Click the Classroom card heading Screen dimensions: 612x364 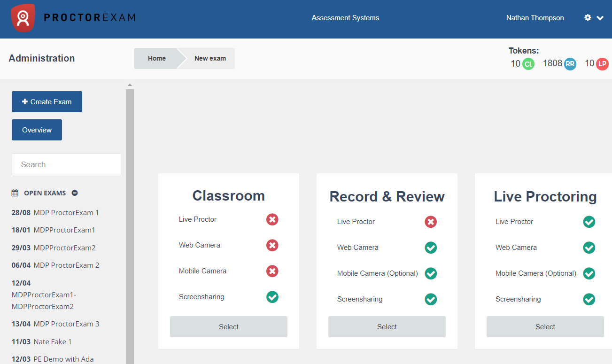pos(229,196)
